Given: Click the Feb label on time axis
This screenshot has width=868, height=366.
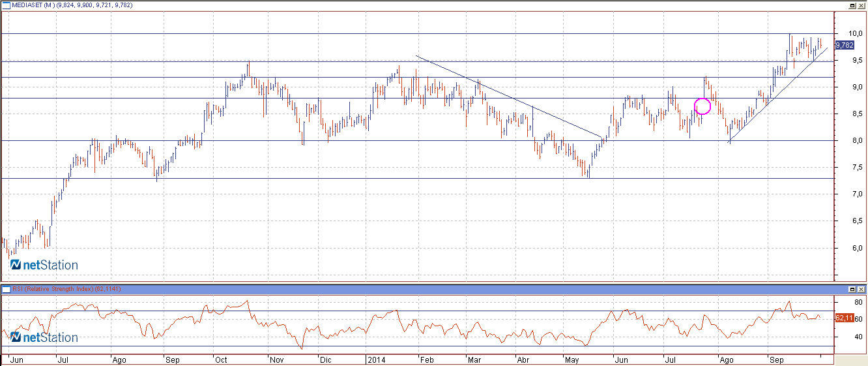Looking at the screenshot, I should (x=427, y=359).
